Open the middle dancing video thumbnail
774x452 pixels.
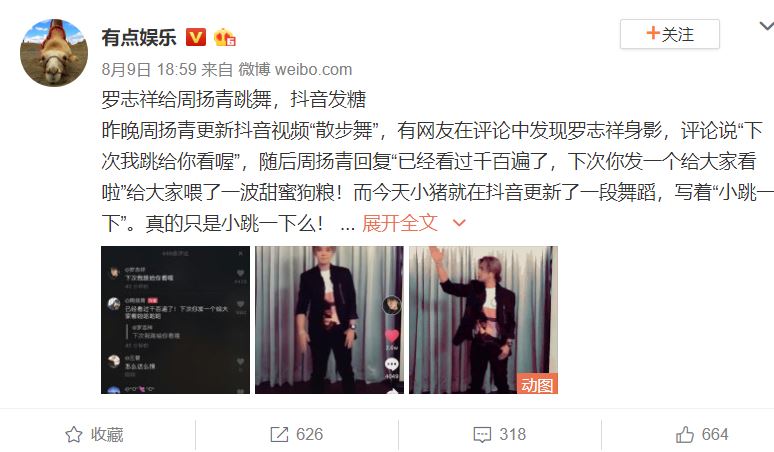pos(329,320)
